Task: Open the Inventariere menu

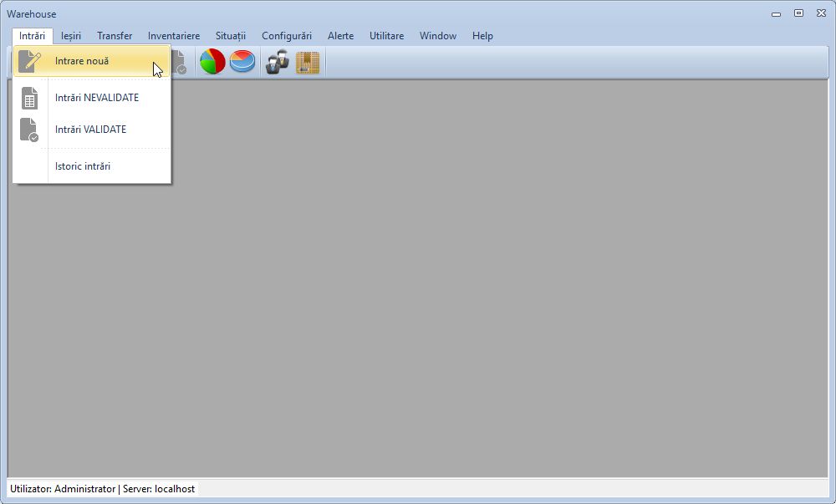Action: point(173,36)
